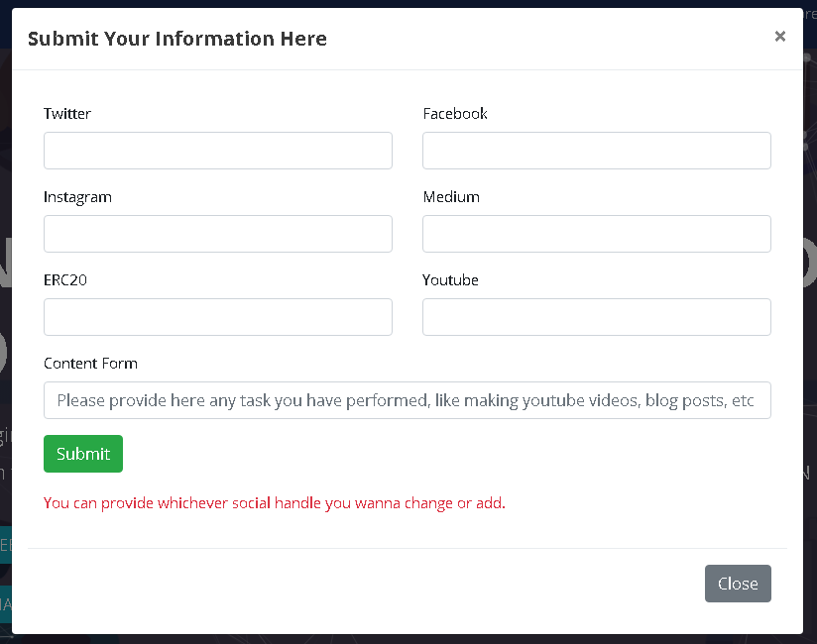817x644 pixels.
Task: Focus the Facebook text box
Action: (x=597, y=151)
